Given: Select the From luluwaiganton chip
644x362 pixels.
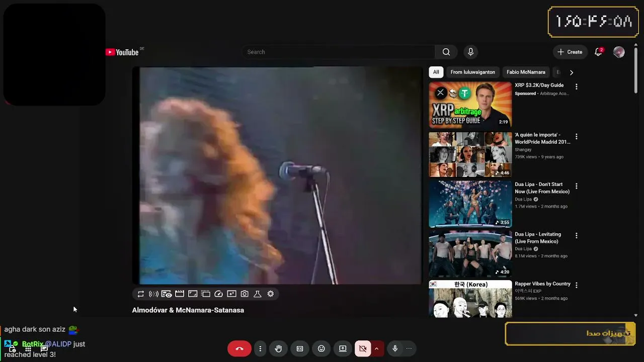Looking at the screenshot, I should point(472,72).
